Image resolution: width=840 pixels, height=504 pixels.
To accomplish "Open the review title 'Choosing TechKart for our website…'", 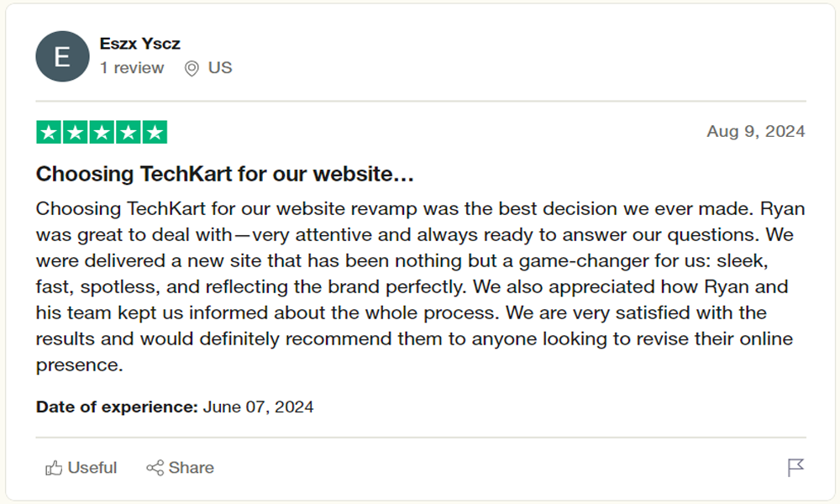I will [224, 174].
